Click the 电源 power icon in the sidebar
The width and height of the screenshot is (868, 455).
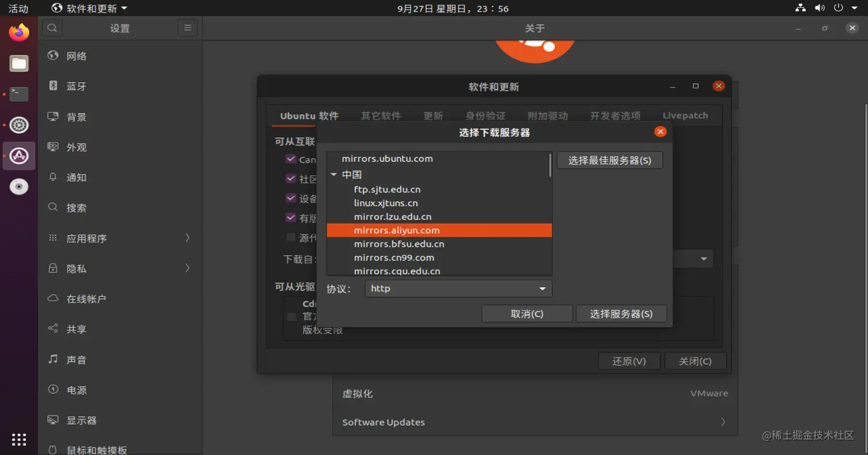pos(53,390)
